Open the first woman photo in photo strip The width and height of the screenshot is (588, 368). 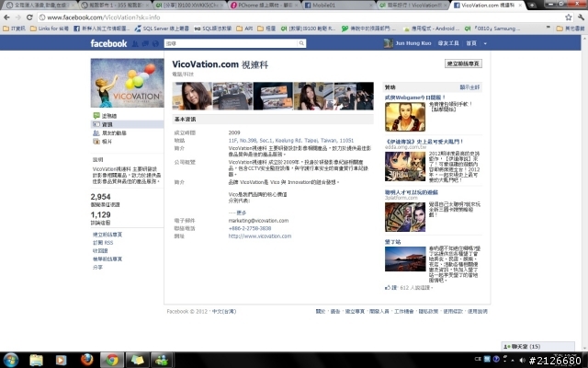pyautogui.click(x=192, y=96)
